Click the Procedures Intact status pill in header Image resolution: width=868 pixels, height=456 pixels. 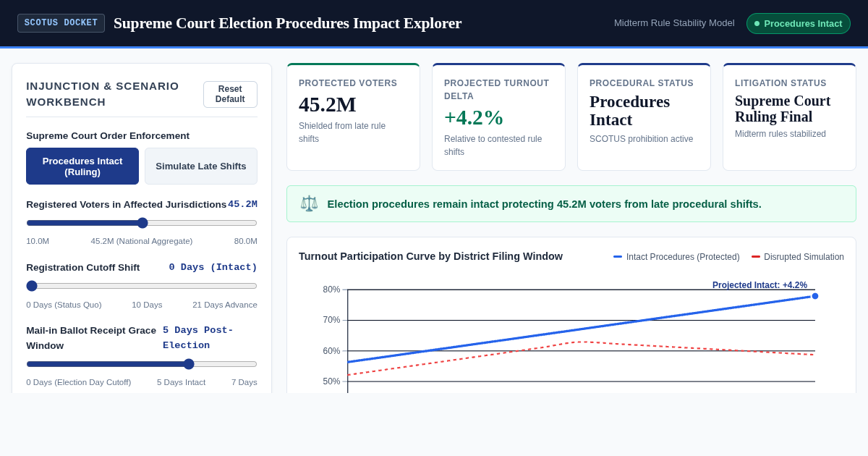(x=799, y=23)
